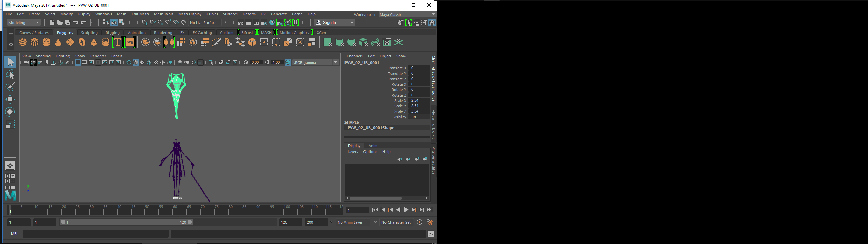This screenshot has width=868, height=244.
Task: Pick the Lasso select tool
Action: (10, 75)
